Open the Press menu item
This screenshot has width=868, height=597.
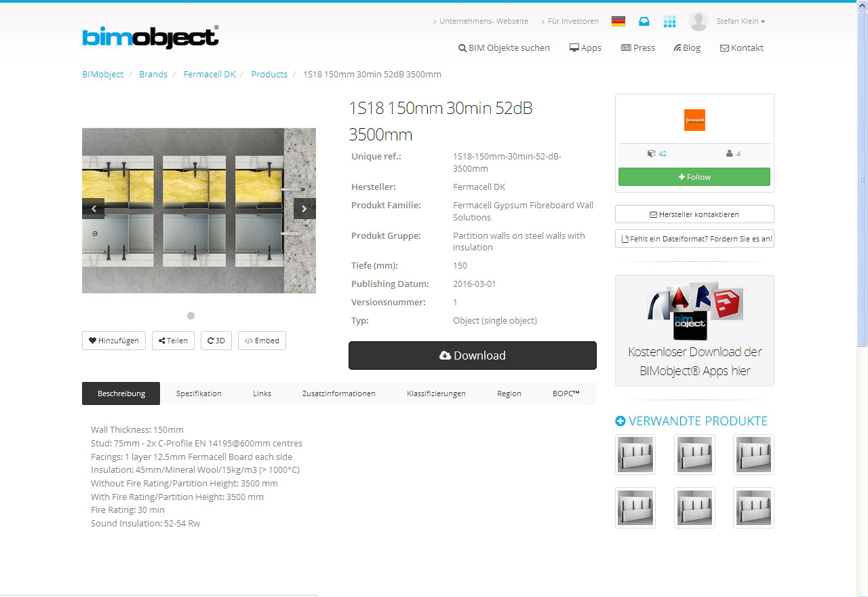[638, 47]
